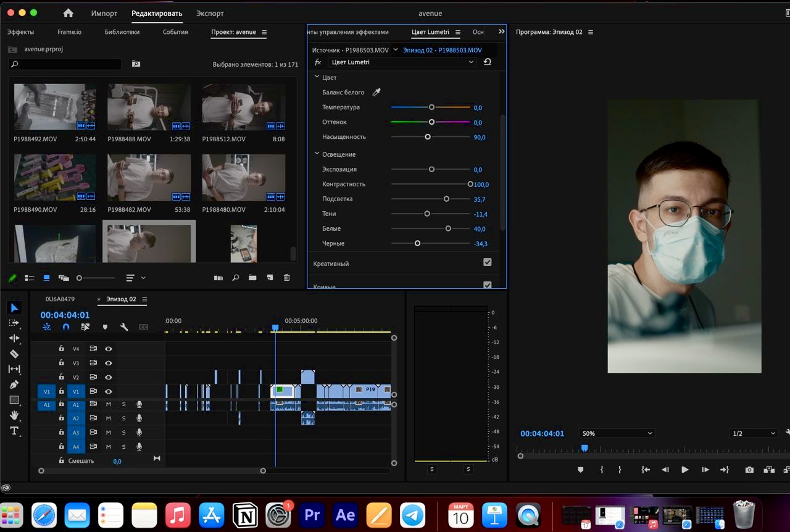This screenshot has height=532, width=790.
Task: Mute audio track A2
Action: point(109,418)
